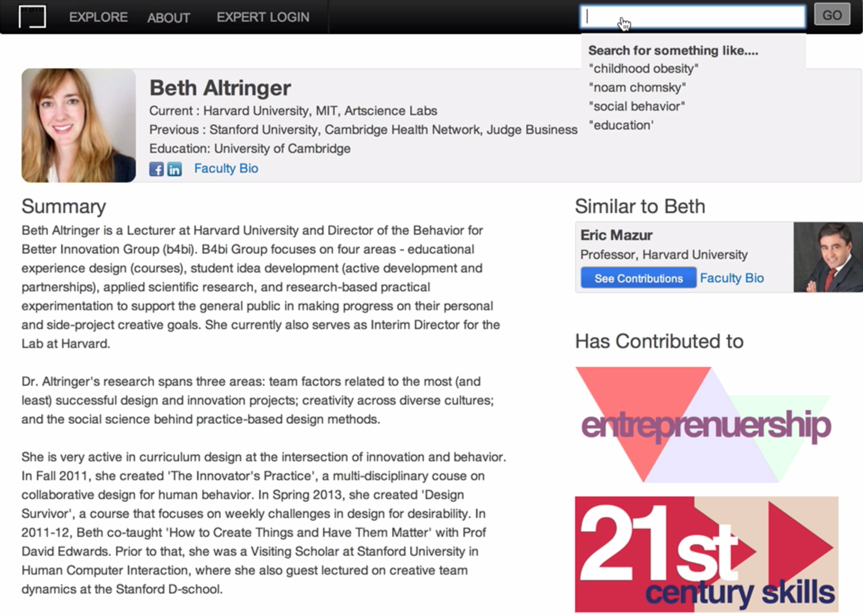Screen dimensions: 863x616
Task: Open the Explore menu
Action: tap(99, 17)
